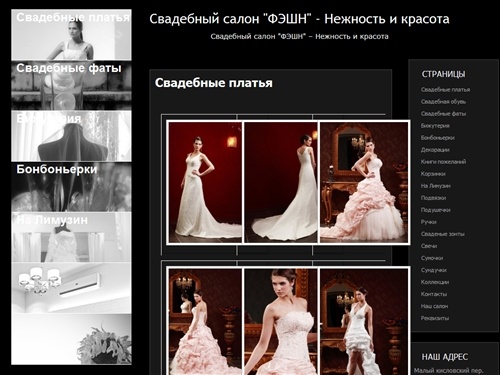Click the 'СТРАНИЦЫ' sidebar heading
Image resolution: width=500 pixels, height=375 pixels.
click(443, 74)
